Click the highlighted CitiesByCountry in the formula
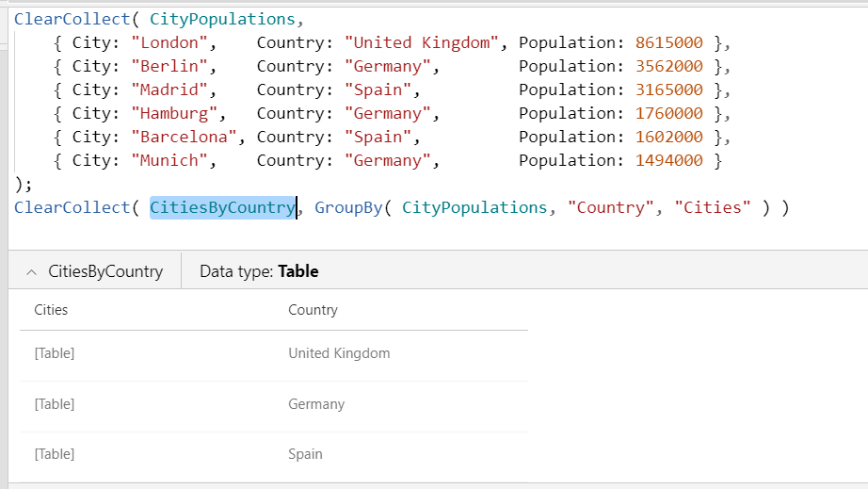The width and height of the screenshot is (868, 489). [222, 207]
